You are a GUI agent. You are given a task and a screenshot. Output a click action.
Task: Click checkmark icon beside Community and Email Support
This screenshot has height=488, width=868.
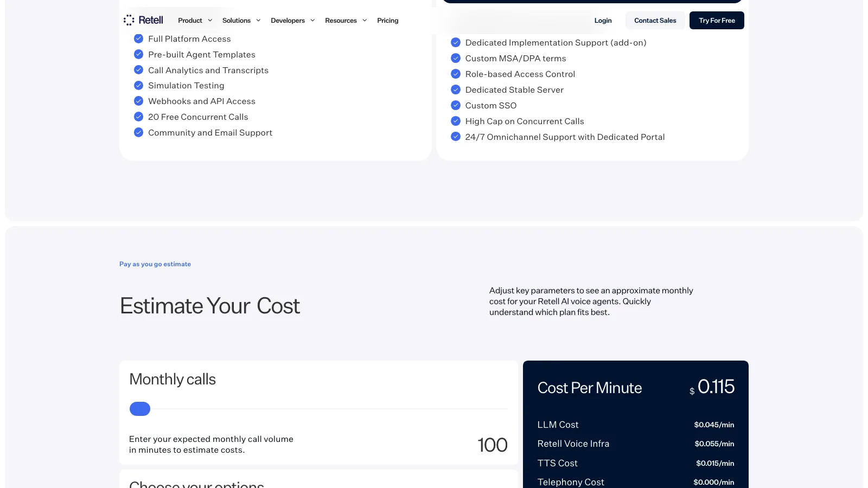138,132
